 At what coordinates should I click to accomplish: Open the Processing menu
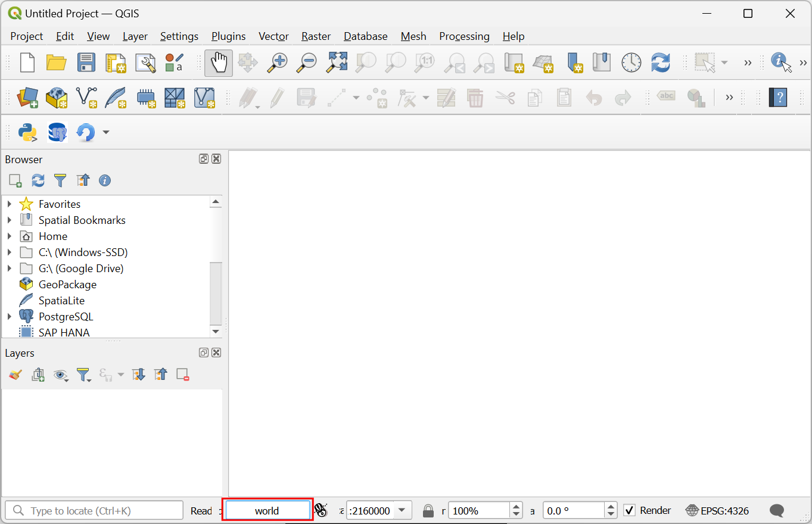tap(464, 36)
